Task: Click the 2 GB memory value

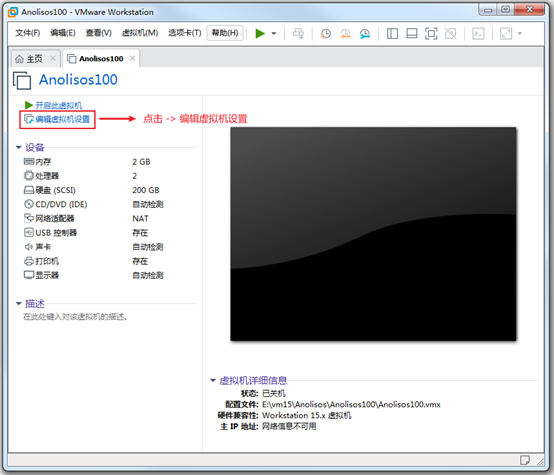Action: 141,162
